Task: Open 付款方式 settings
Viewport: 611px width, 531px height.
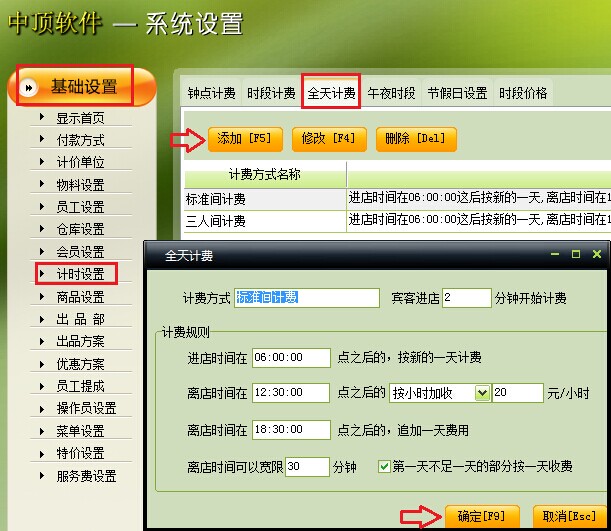Action: click(x=80, y=140)
